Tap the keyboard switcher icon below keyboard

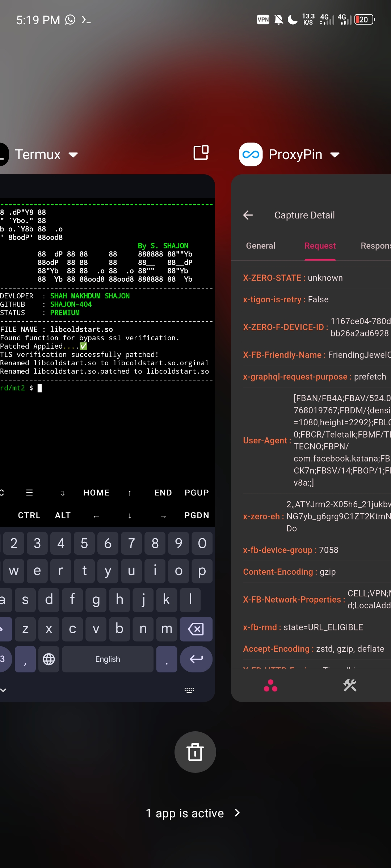(189, 690)
